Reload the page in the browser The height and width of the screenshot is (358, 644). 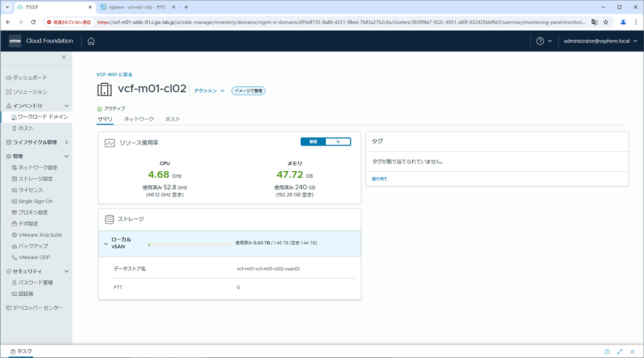[x=33, y=22]
